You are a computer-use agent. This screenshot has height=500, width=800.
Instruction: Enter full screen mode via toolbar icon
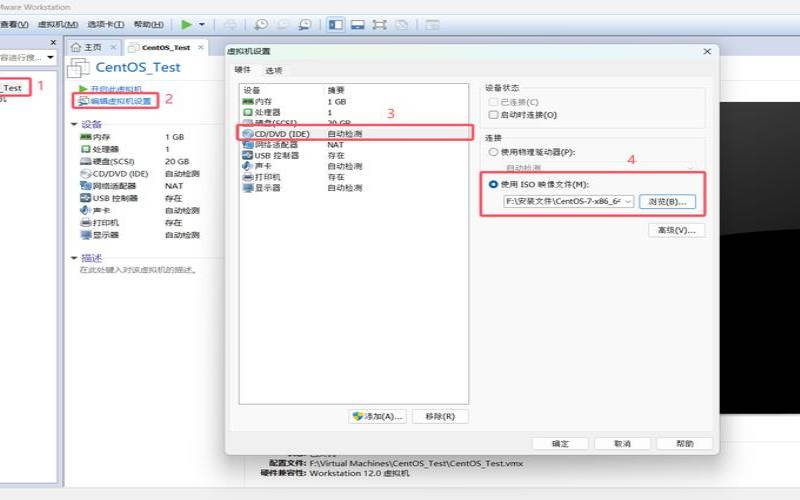click(380, 23)
